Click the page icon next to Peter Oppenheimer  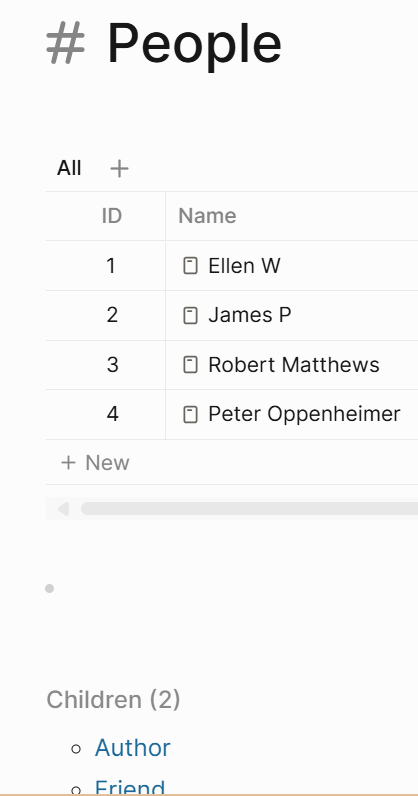pyautogui.click(x=190, y=415)
